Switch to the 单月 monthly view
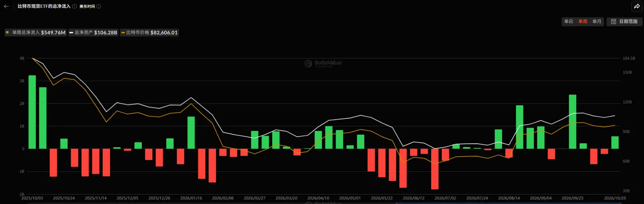 click(597, 22)
